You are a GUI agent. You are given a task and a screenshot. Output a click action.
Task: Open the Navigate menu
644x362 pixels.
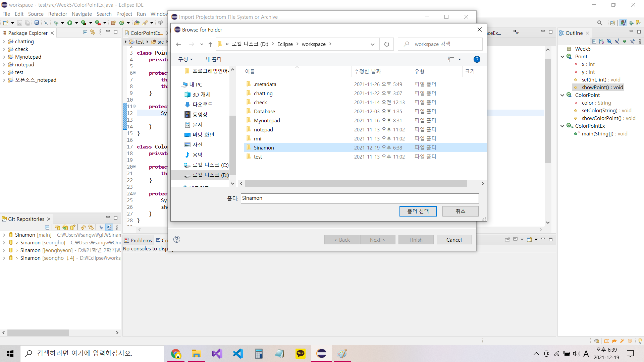(82, 14)
